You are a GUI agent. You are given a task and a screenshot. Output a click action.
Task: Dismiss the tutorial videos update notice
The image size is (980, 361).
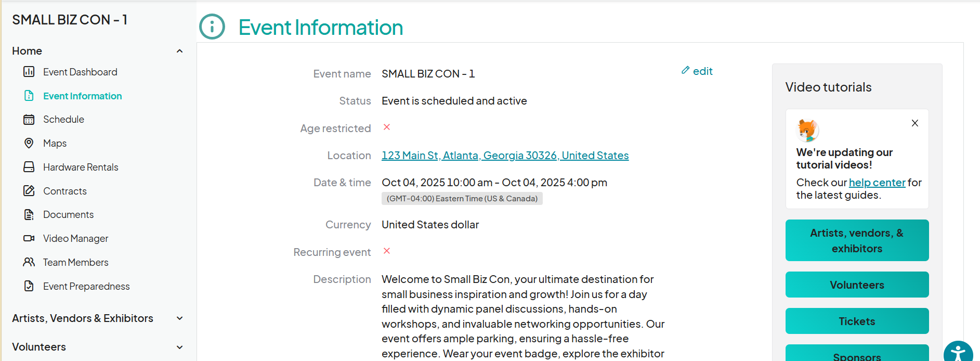[x=914, y=123]
